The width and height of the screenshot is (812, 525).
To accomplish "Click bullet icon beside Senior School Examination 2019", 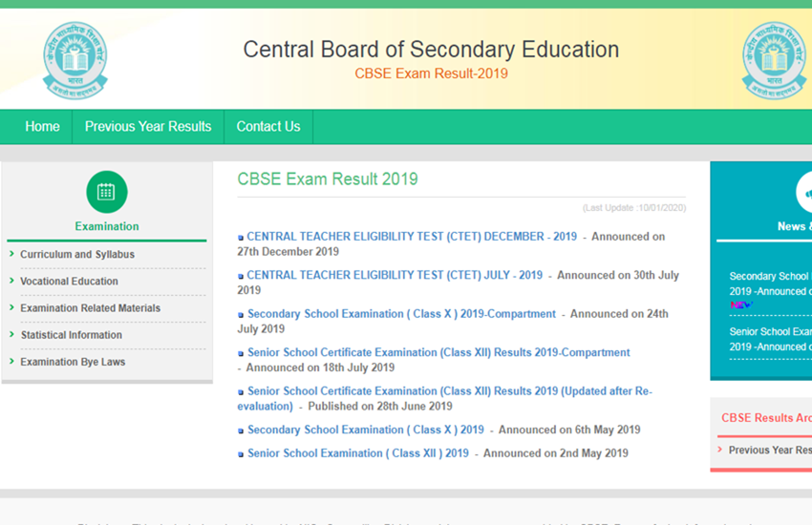I will 241,454.
